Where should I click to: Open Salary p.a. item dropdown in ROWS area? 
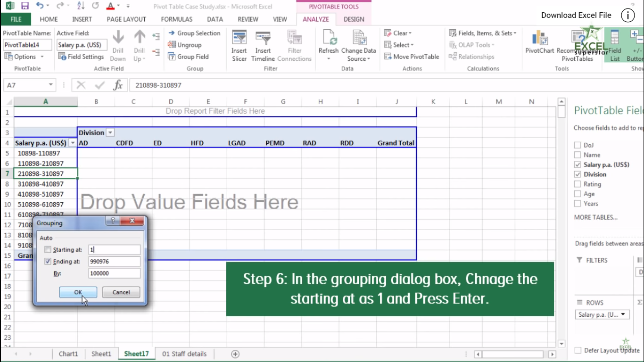[x=623, y=314]
